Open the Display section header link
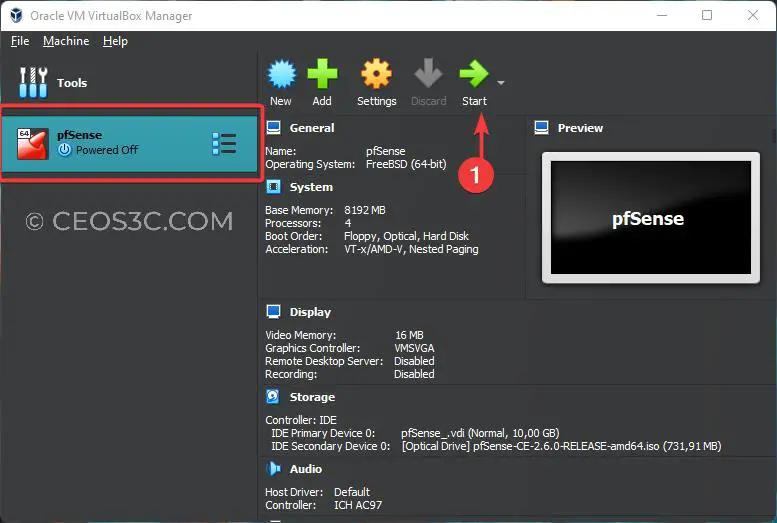The width and height of the screenshot is (777, 523). (310, 312)
